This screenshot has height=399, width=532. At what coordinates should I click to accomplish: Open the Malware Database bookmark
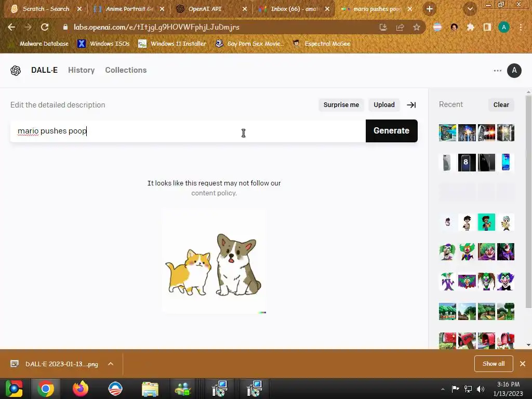click(x=40, y=44)
